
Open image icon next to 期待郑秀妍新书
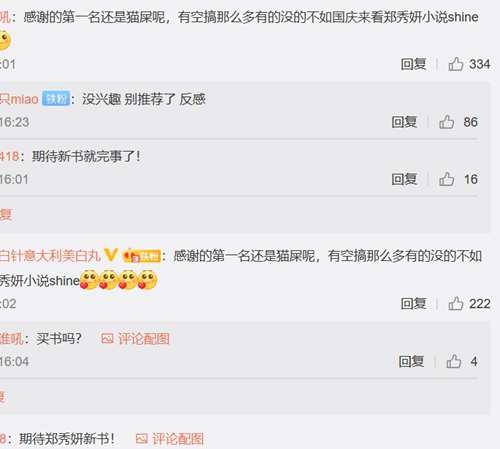click(142, 438)
